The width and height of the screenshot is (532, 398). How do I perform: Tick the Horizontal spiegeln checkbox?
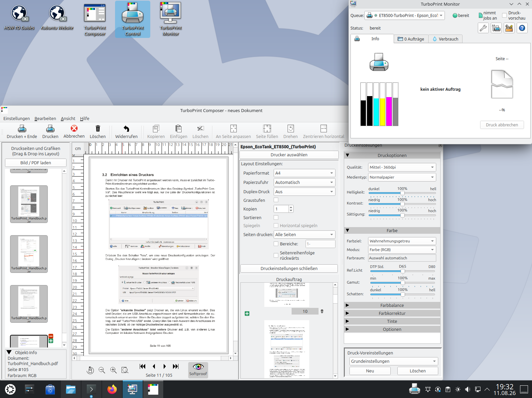[x=276, y=225]
